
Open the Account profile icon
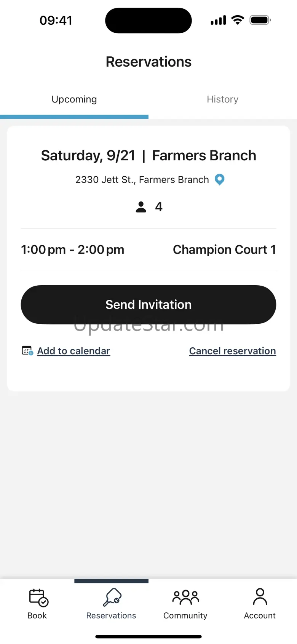(260, 597)
